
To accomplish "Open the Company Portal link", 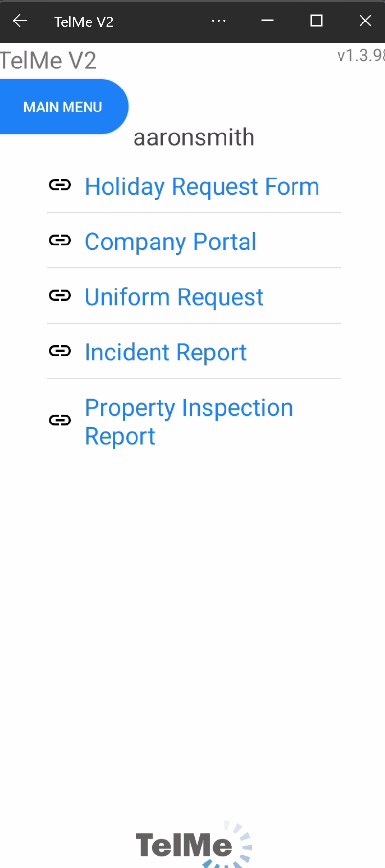I will pyautogui.click(x=170, y=242).
